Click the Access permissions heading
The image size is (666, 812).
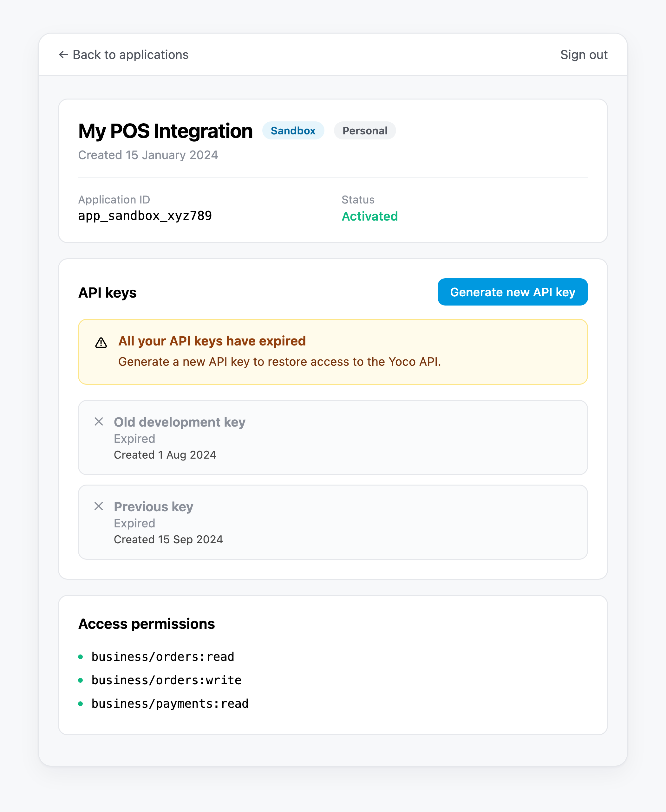tap(147, 624)
